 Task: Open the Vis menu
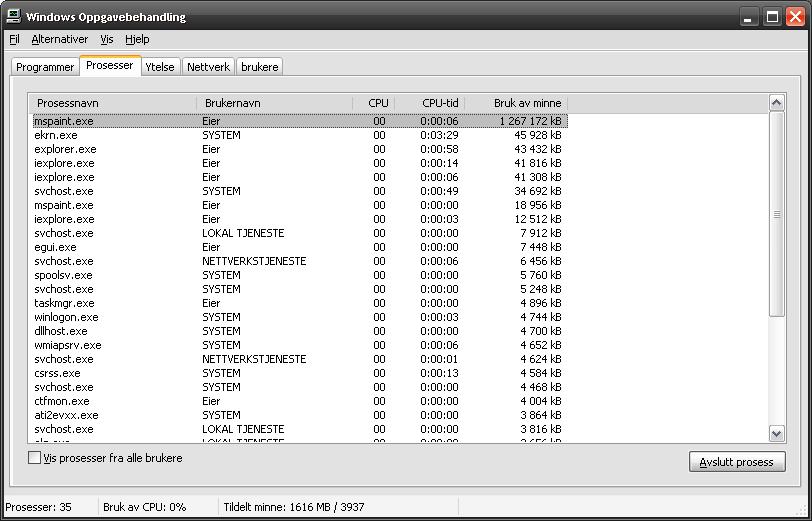click(107, 39)
